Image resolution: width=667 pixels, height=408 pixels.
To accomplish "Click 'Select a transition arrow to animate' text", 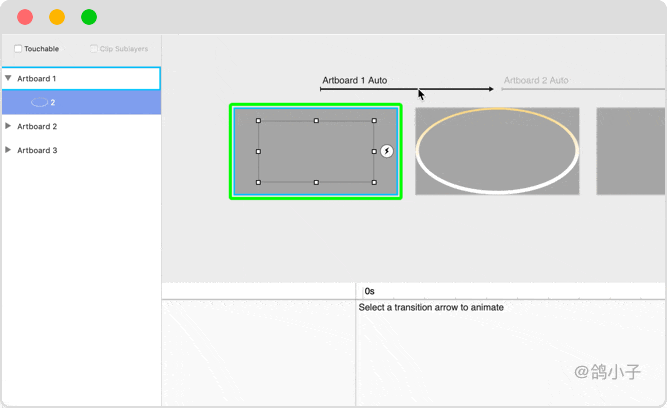I will (431, 307).
